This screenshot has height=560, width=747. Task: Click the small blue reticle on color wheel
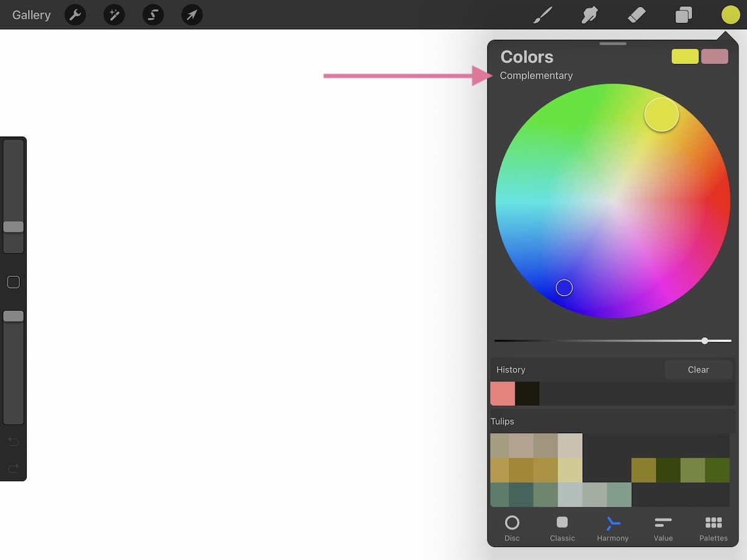pos(564,287)
